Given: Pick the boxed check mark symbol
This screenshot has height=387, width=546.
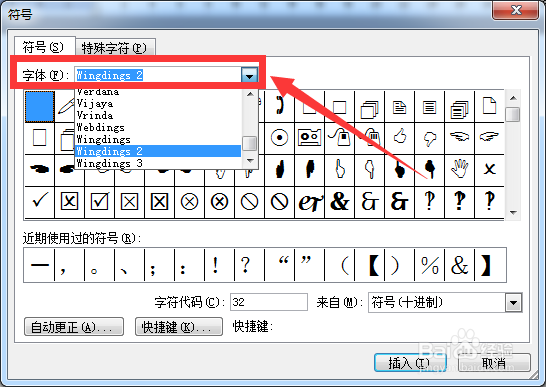Looking at the screenshot, I should point(99,202).
